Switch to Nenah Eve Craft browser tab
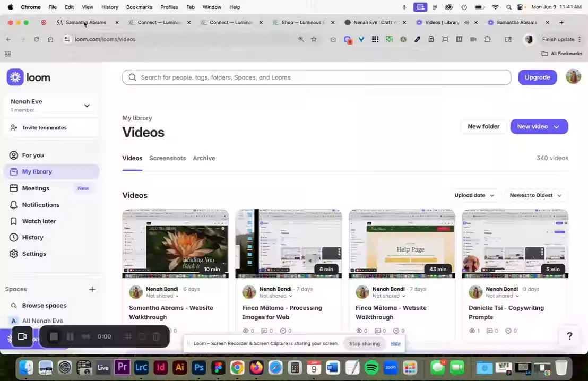The width and height of the screenshot is (588, 381). click(x=375, y=22)
